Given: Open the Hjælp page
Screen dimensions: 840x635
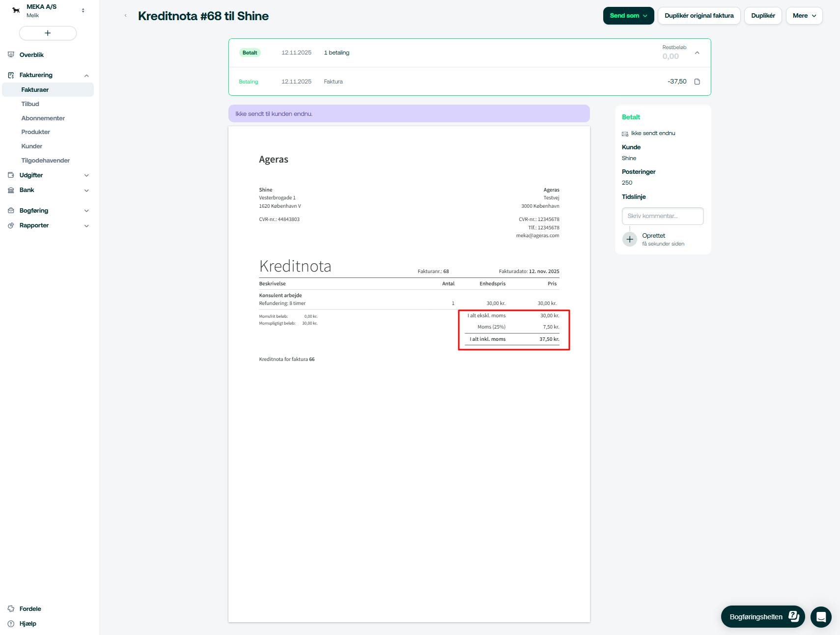Looking at the screenshot, I should click(x=28, y=624).
